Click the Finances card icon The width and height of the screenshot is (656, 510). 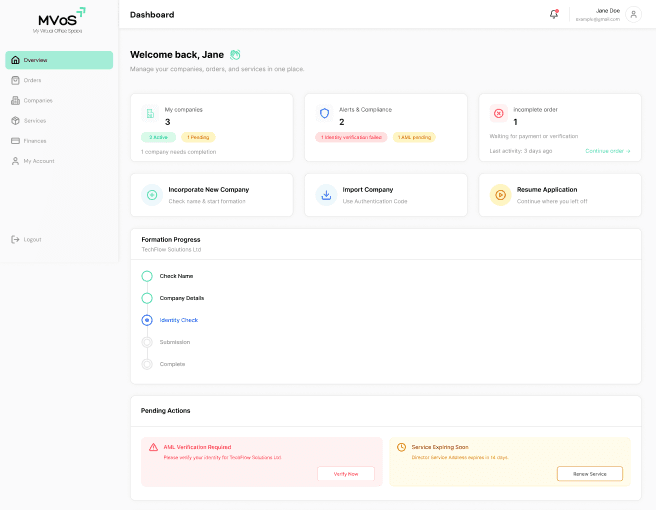coord(15,141)
